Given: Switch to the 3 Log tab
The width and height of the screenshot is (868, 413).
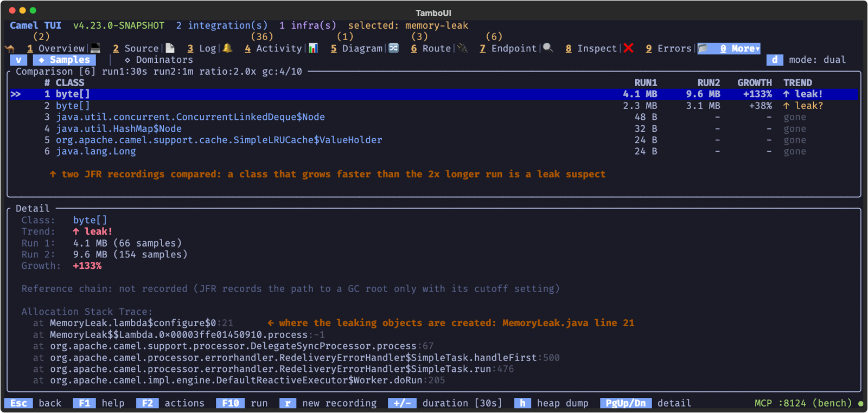Looking at the screenshot, I should coord(202,48).
